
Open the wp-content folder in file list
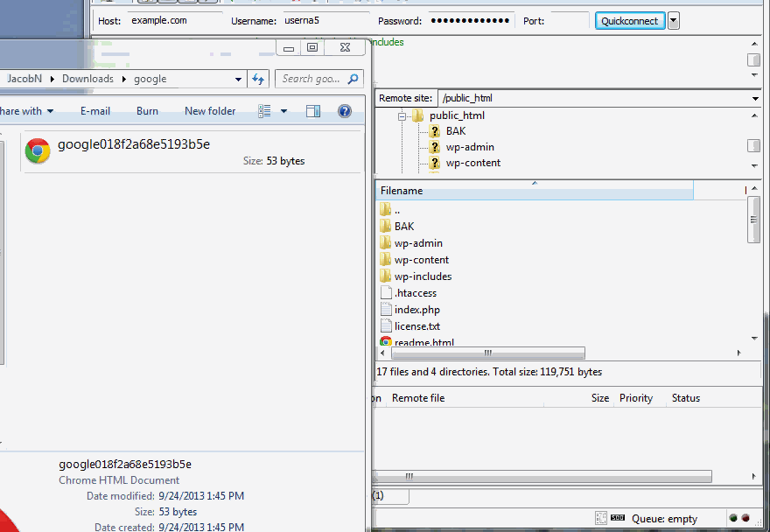[421, 260]
